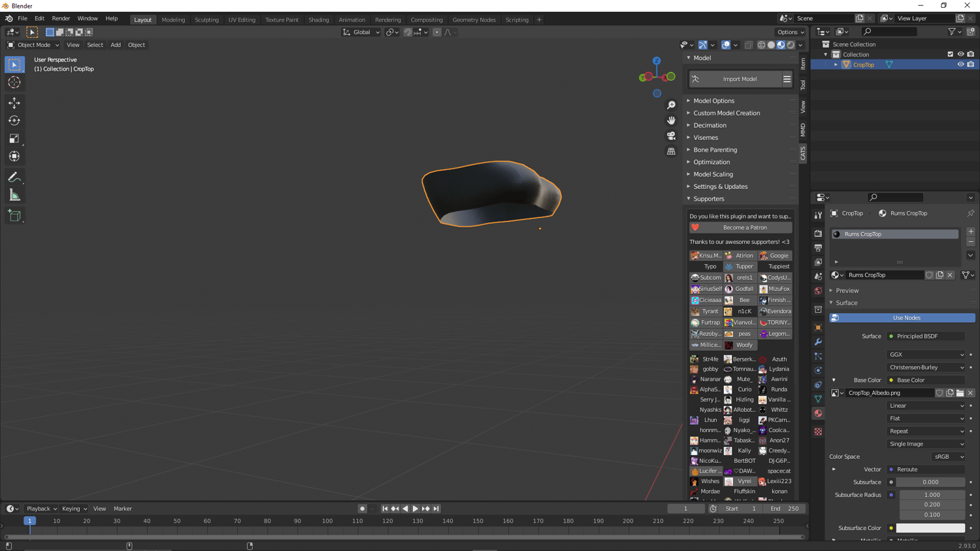Expand the Bone Parenting panel
The image size is (980, 551).
(x=715, y=150)
